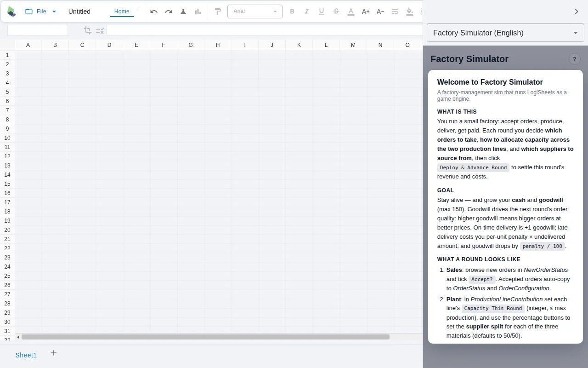Image resolution: width=588 pixels, height=368 pixels.
Task: Open the fill color bucket
Action: click(410, 11)
